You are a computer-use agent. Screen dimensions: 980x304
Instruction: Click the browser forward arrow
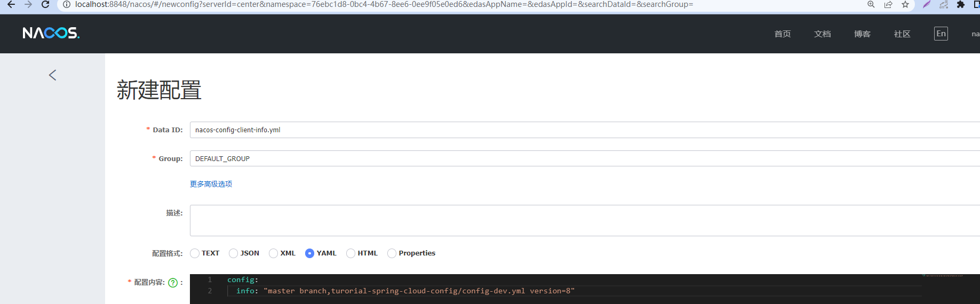tap(28, 4)
